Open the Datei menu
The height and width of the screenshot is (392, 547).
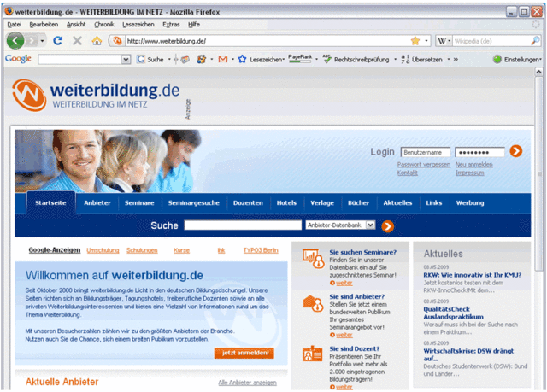coord(15,25)
